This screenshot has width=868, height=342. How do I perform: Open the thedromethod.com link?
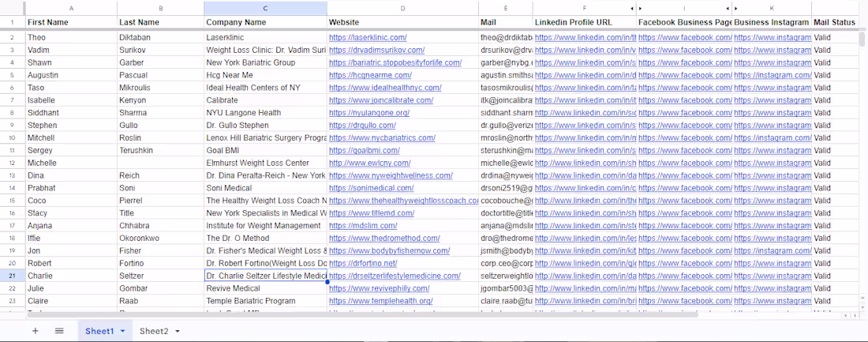[x=385, y=238]
